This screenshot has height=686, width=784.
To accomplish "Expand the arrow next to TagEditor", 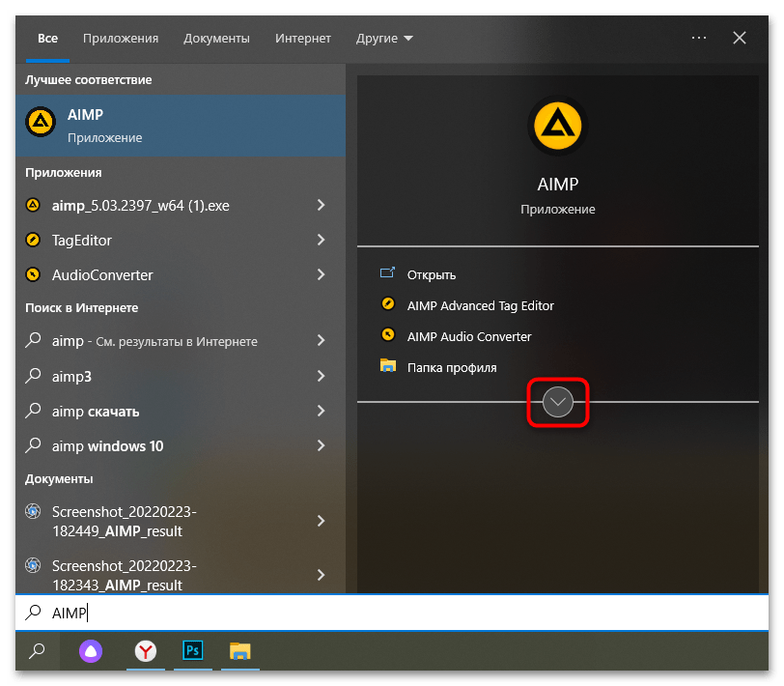I will tap(321, 241).
